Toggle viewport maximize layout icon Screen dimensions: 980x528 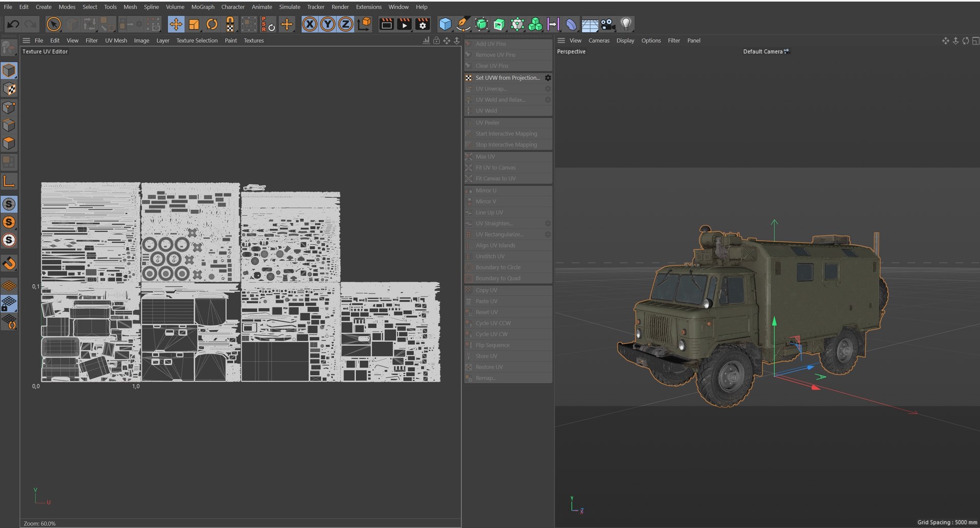[x=975, y=40]
